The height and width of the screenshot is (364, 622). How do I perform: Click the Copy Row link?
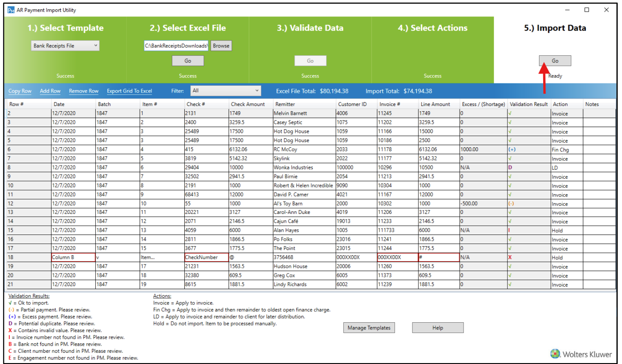[x=20, y=91]
